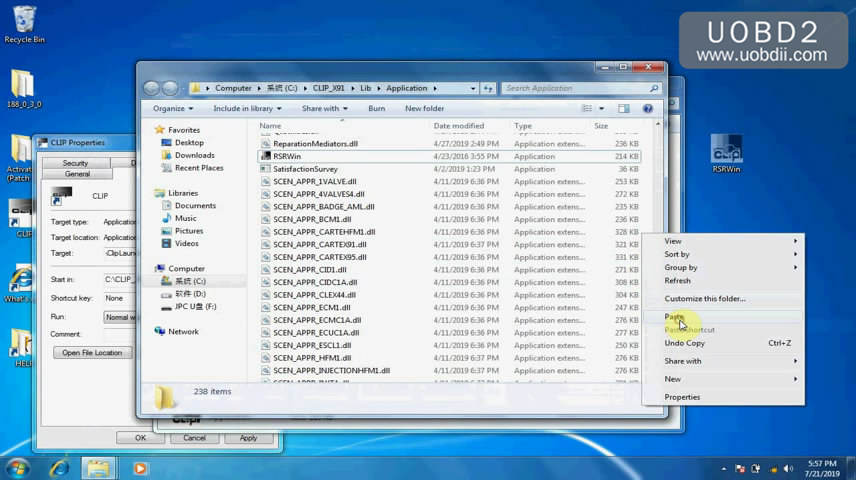Switch to the Security tab
This screenshot has width=856, height=480.
point(75,163)
